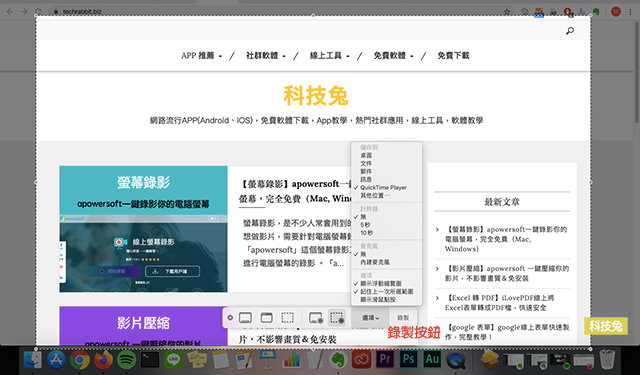Close the screenshot toolbar with the X button
Image resolution: width=640 pixels, height=375 pixels.
pos(230,317)
